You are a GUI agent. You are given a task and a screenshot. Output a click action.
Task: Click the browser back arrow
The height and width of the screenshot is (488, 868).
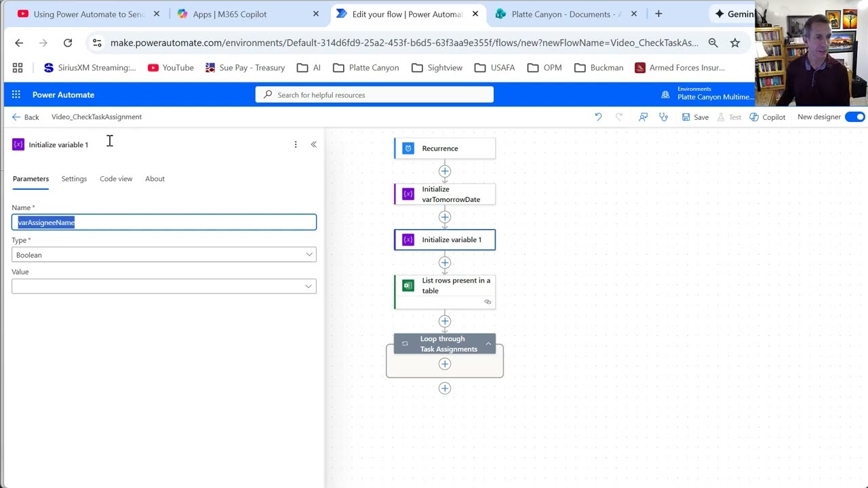19,43
